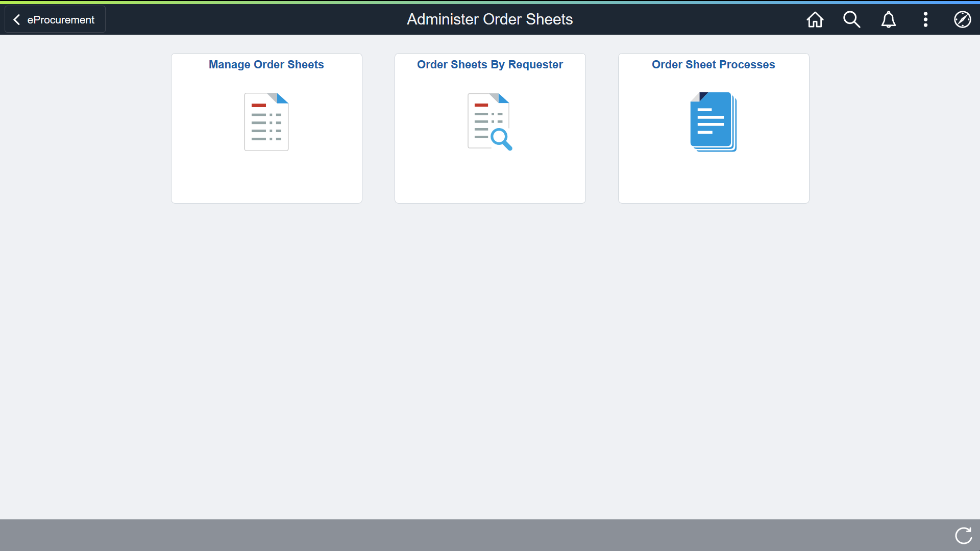Click the stacked blue documents icon on Order Sheet Processes
The width and height of the screenshot is (980, 551).
(713, 121)
